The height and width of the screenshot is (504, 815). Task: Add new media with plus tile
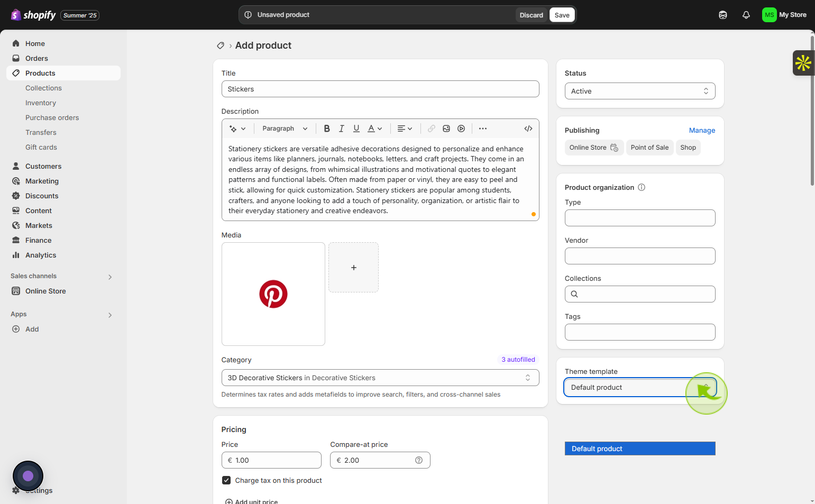[x=354, y=268]
